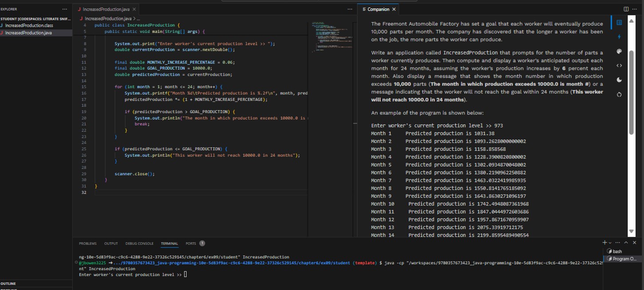The width and height of the screenshot is (644, 290).
Task: Click the refresh icon in Companion sidebar
Action: coord(619,94)
